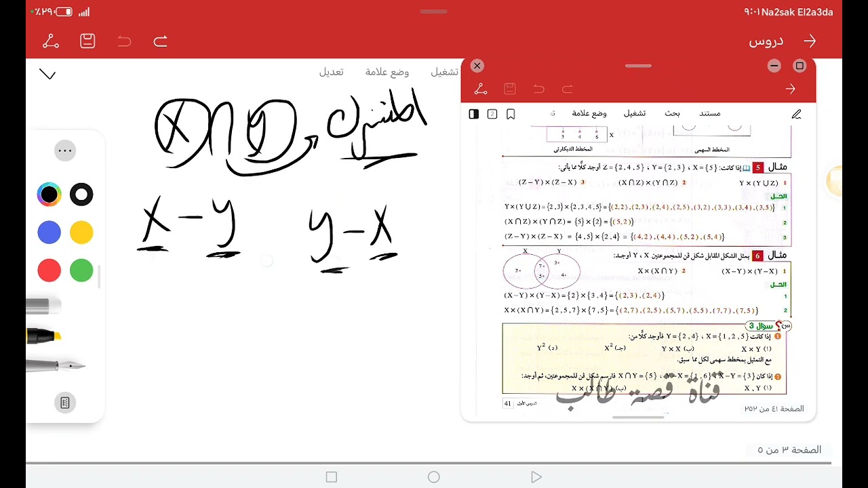Toggle split view icon in floating window
The image size is (868, 488).
(474, 114)
